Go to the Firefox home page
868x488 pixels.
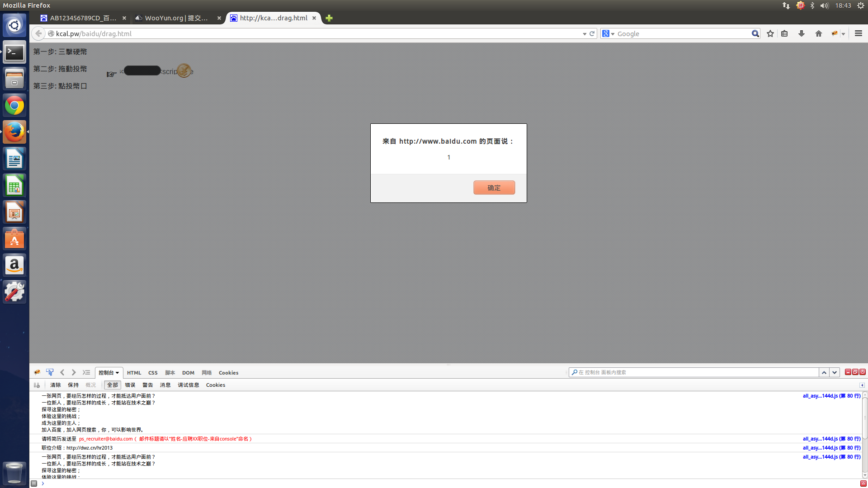pos(819,33)
